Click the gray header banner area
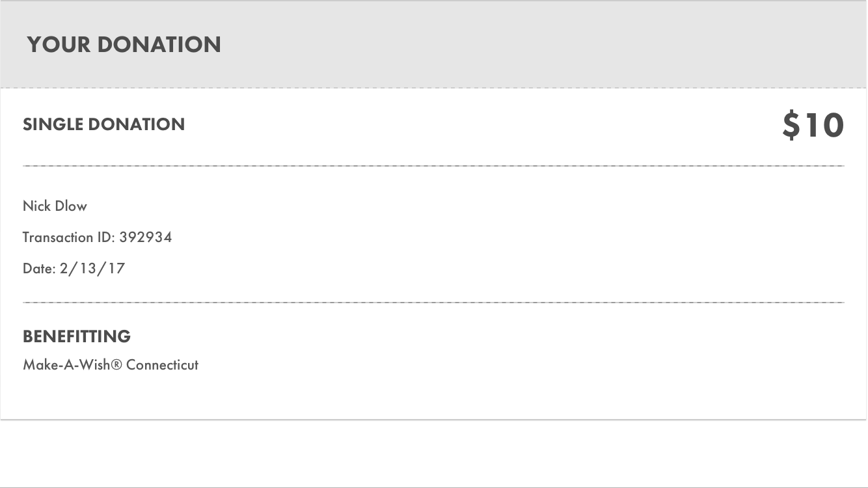The height and width of the screenshot is (488, 868). click(x=434, y=44)
